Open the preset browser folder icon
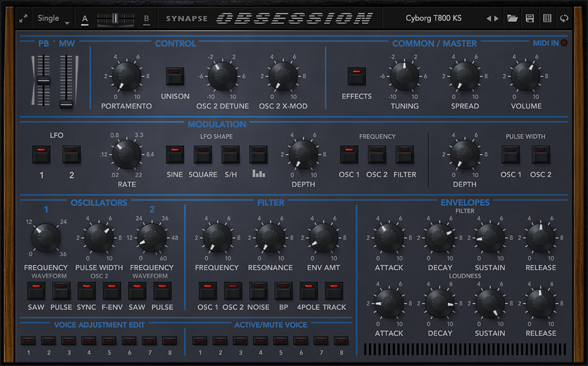Image resolution: width=588 pixels, height=366 pixels. point(512,18)
